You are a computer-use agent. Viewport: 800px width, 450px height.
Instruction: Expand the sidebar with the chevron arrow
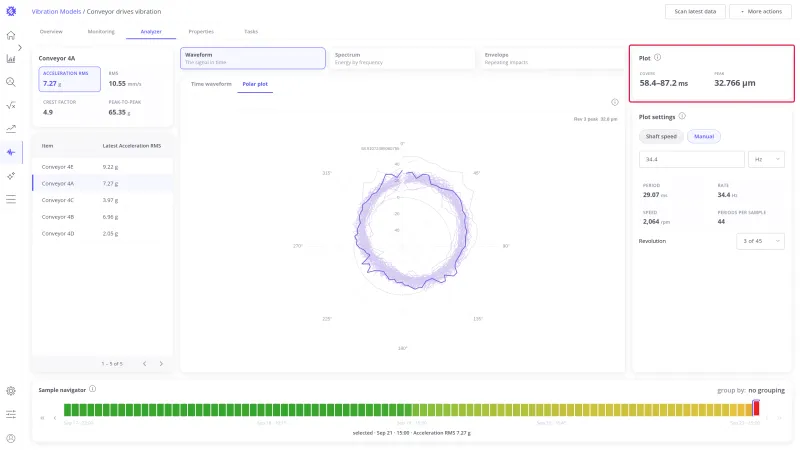pos(20,47)
